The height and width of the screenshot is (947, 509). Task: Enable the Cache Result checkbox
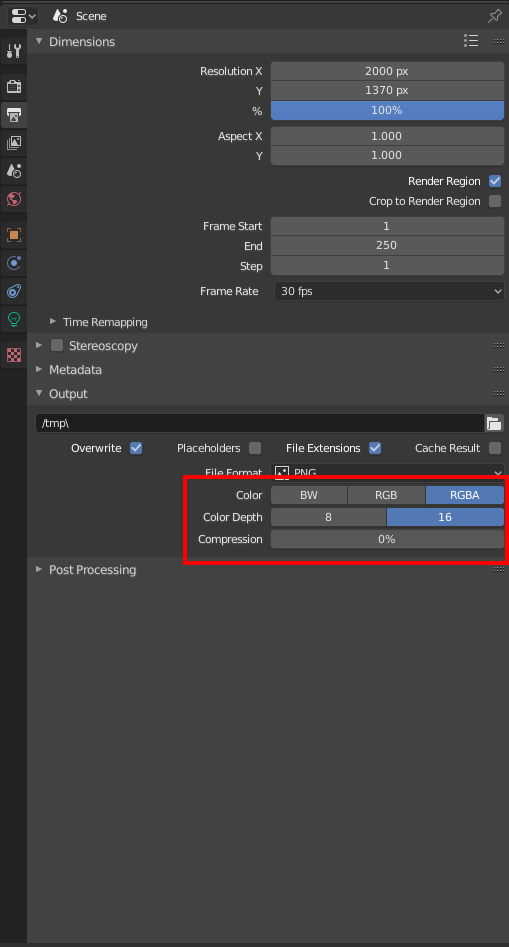495,448
